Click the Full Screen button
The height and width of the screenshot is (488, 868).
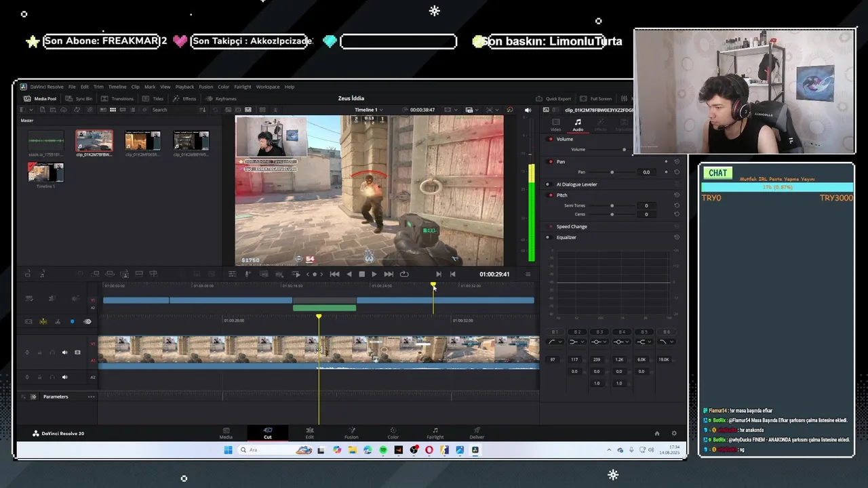[596, 98]
